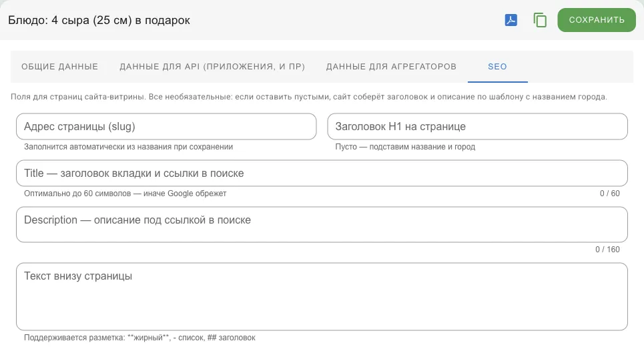Click the copy dish icon
Screen dimensions: 644x347
click(540, 20)
